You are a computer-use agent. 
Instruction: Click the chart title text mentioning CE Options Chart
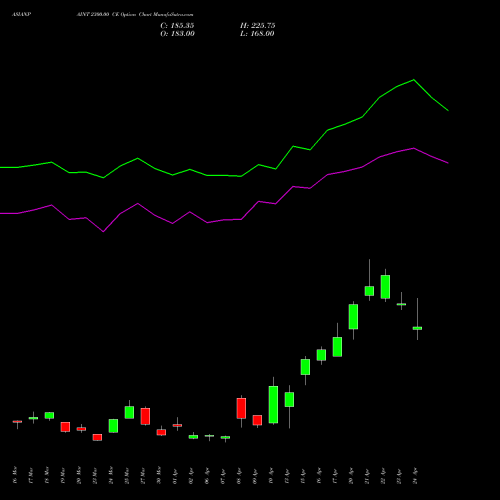click(135, 15)
